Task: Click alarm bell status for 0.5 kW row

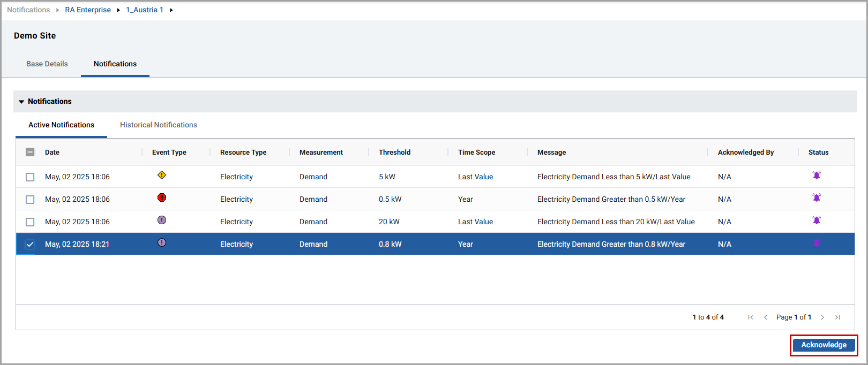Action: pyautogui.click(x=817, y=197)
